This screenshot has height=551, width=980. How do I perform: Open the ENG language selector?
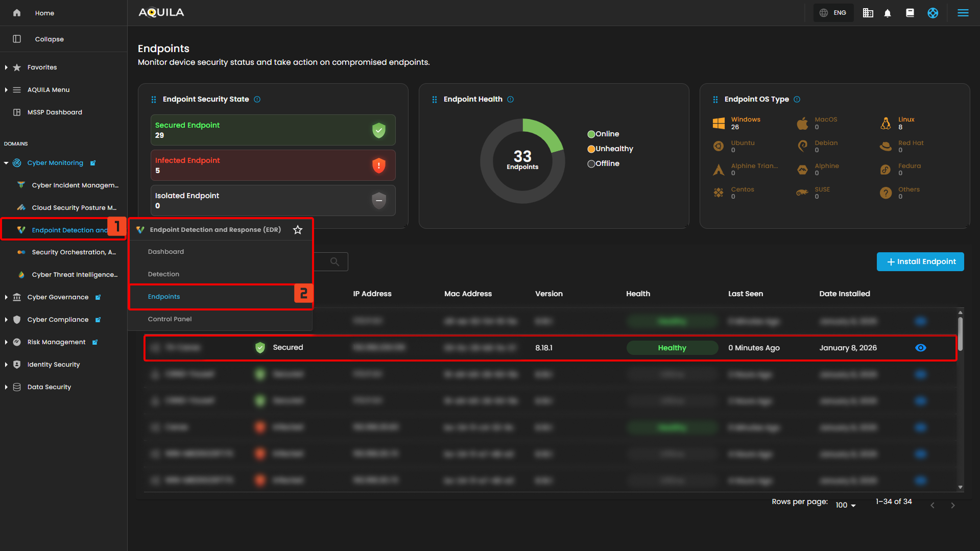[x=833, y=13]
